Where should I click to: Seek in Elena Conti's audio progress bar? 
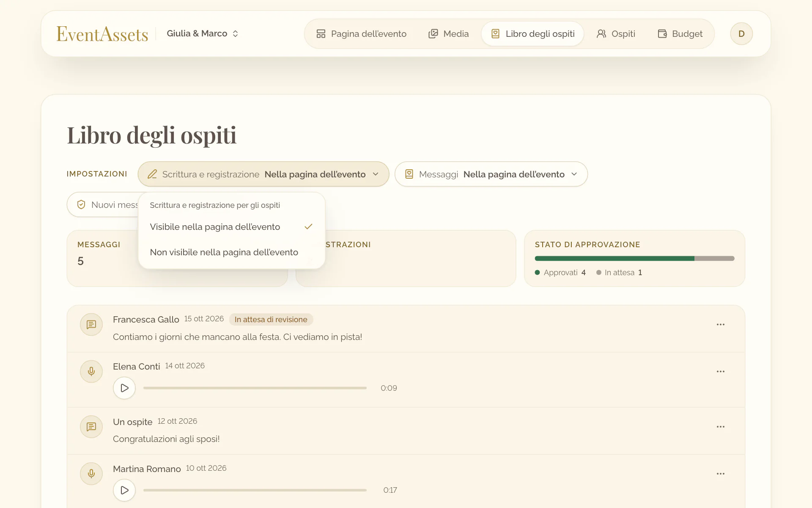pyautogui.click(x=255, y=388)
